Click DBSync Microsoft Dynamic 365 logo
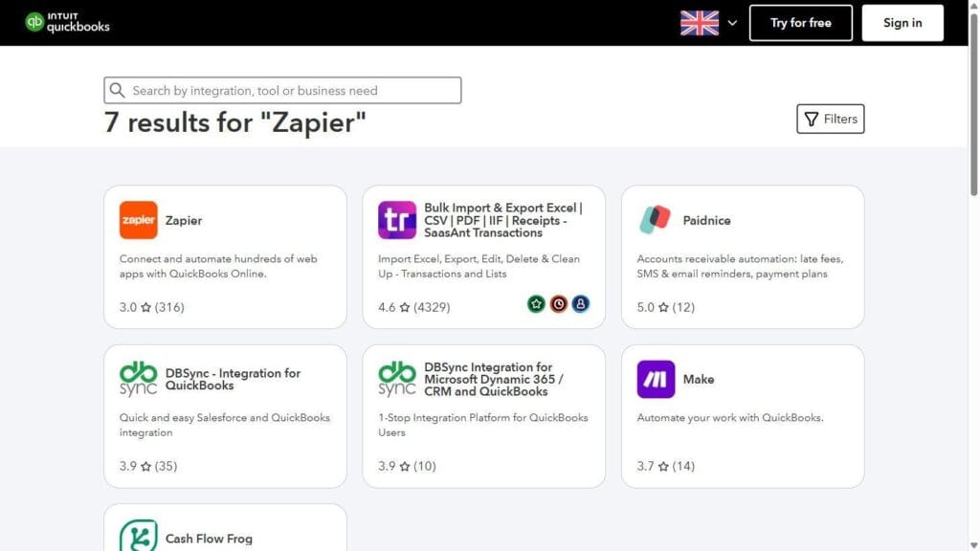This screenshot has width=980, height=551. tap(397, 379)
